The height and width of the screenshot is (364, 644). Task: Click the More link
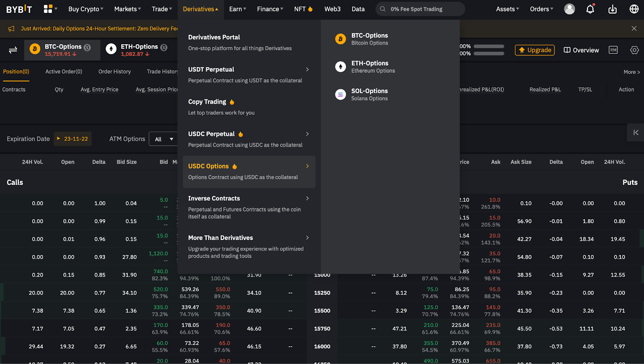(x=632, y=72)
